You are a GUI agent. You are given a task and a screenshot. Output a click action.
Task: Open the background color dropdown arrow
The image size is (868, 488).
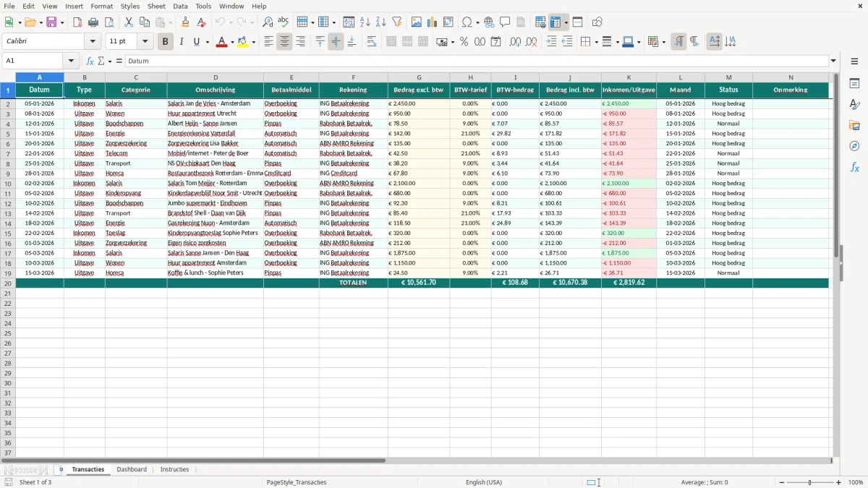254,42
